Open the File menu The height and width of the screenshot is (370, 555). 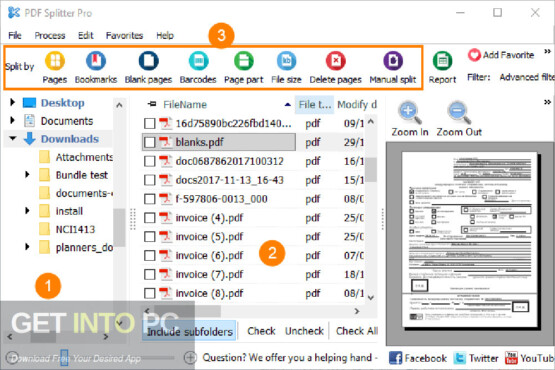15,35
